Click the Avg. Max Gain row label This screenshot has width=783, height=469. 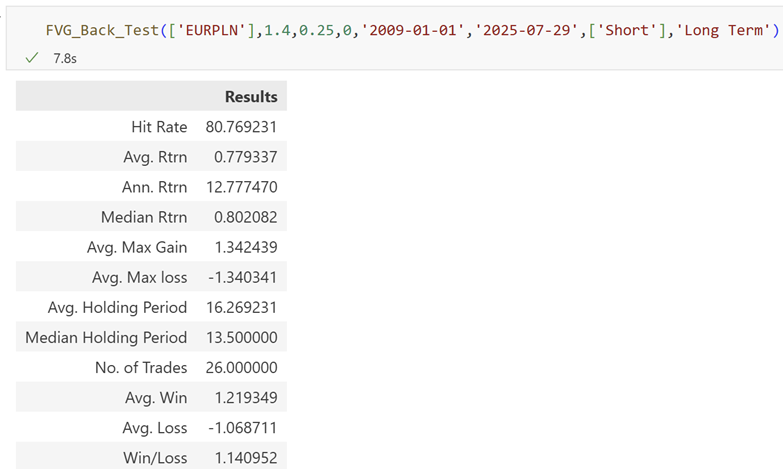coord(137,247)
